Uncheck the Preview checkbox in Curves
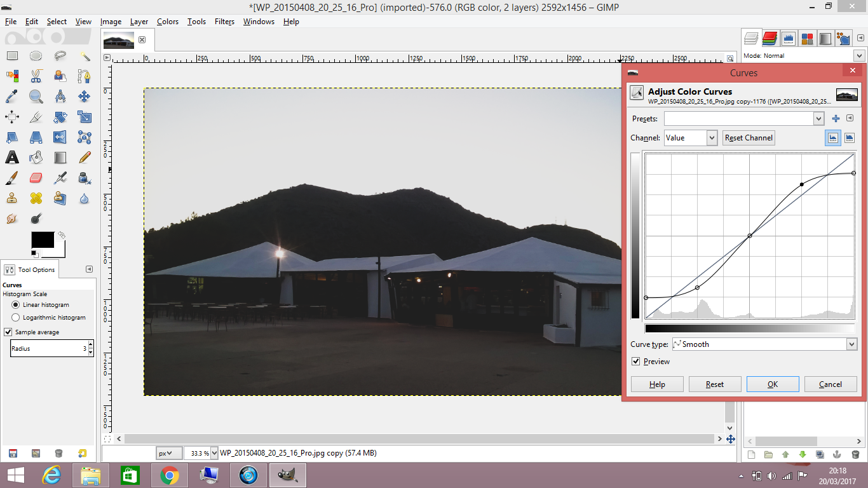Viewport: 868px width, 488px height. tap(635, 361)
